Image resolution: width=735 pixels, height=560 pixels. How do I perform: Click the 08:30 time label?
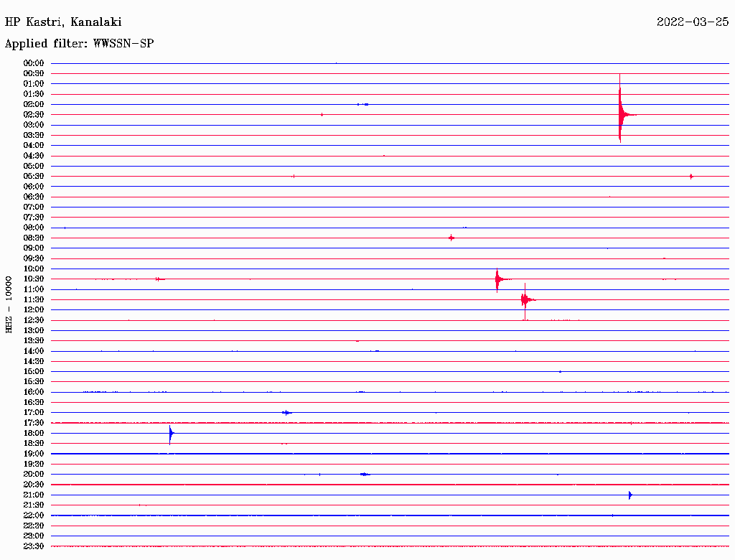click(34, 238)
